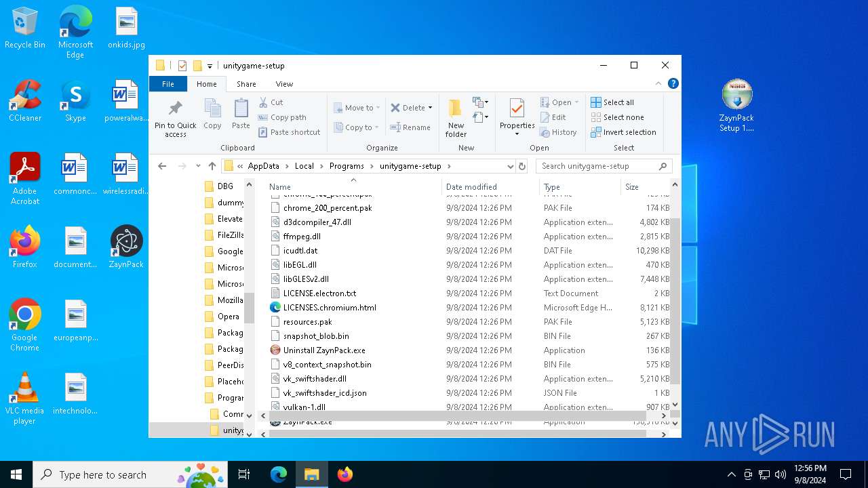Select the resources.pak file
This screenshot has height=488, width=868.
tap(307, 322)
